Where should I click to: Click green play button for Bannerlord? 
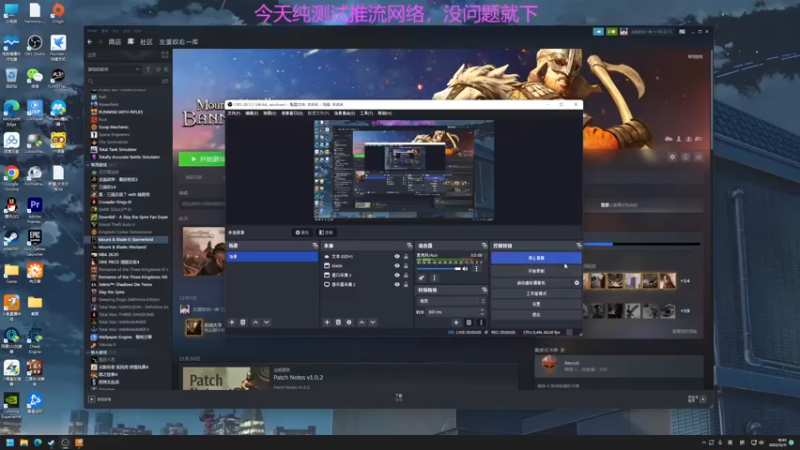pyautogui.click(x=202, y=159)
